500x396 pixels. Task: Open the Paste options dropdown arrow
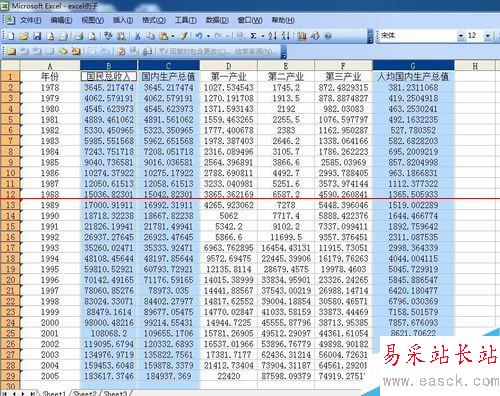tap(173, 36)
